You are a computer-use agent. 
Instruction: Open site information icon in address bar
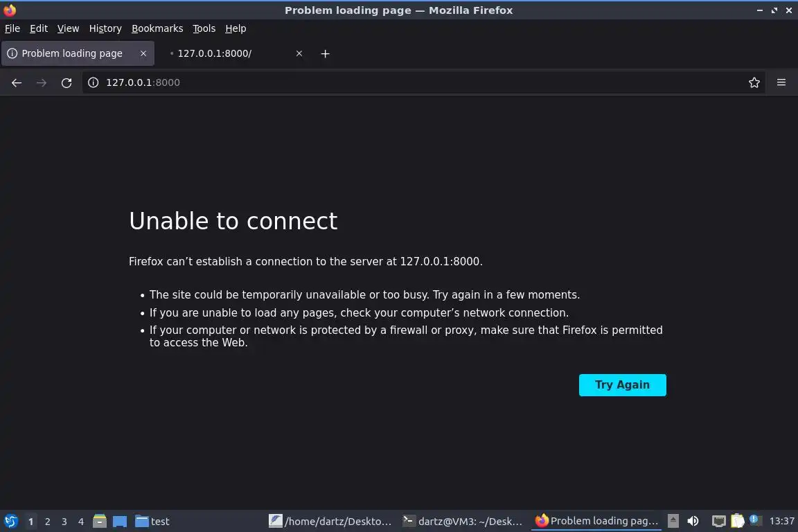(x=93, y=82)
